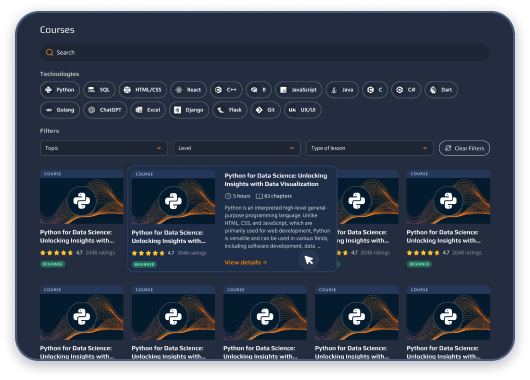Image resolution: width=530 pixels, height=380 pixels.
Task: Select the Excel technology chip
Action: click(148, 110)
